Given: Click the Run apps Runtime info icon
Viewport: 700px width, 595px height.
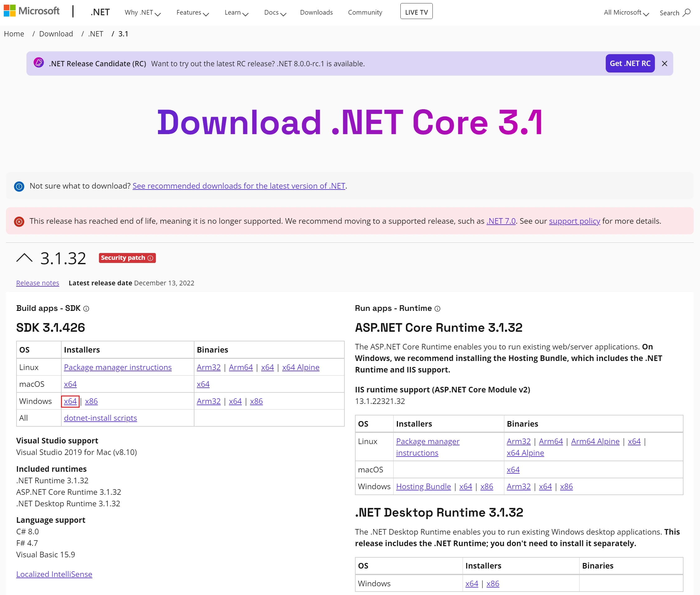Looking at the screenshot, I should click(437, 309).
